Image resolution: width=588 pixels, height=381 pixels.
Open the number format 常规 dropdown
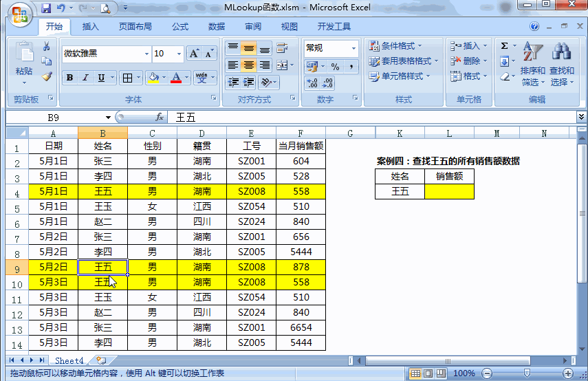tap(353, 48)
